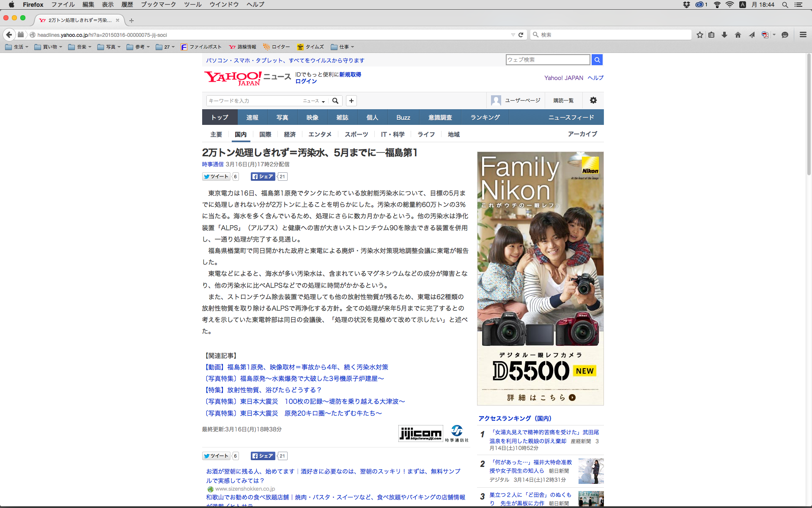Image resolution: width=812 pixels, height=508 pixels.
Task: Open the 放射性物質 特集 related link
Action: click(263, 390)
